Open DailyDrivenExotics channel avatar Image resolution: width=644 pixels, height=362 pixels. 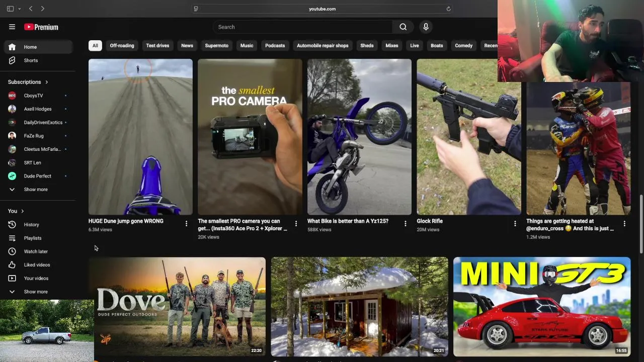(12, 122)
